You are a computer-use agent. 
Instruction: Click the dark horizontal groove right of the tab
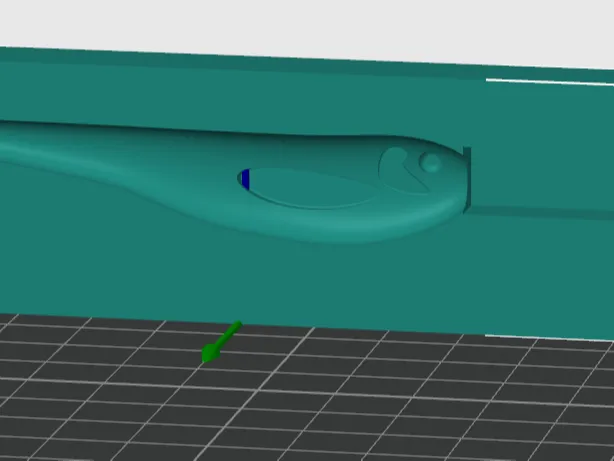coord(542,213)
